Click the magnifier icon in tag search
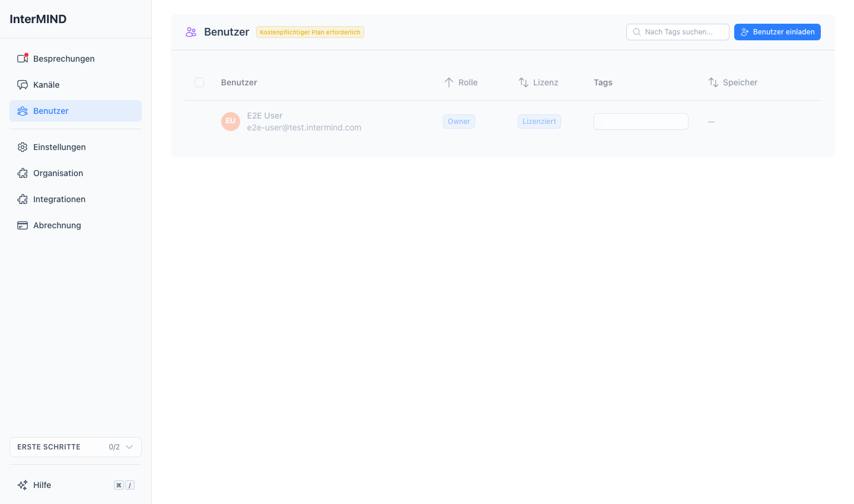854x504 pixels. 636,32
